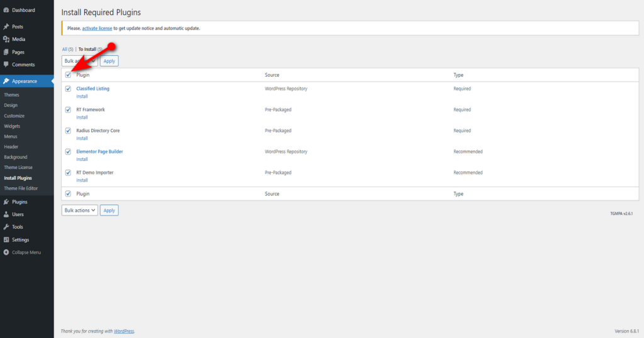The image size is (644, 338).
Task: Uncheck the RT Framework plugin checkbox
Action: (x=68, y=109)
